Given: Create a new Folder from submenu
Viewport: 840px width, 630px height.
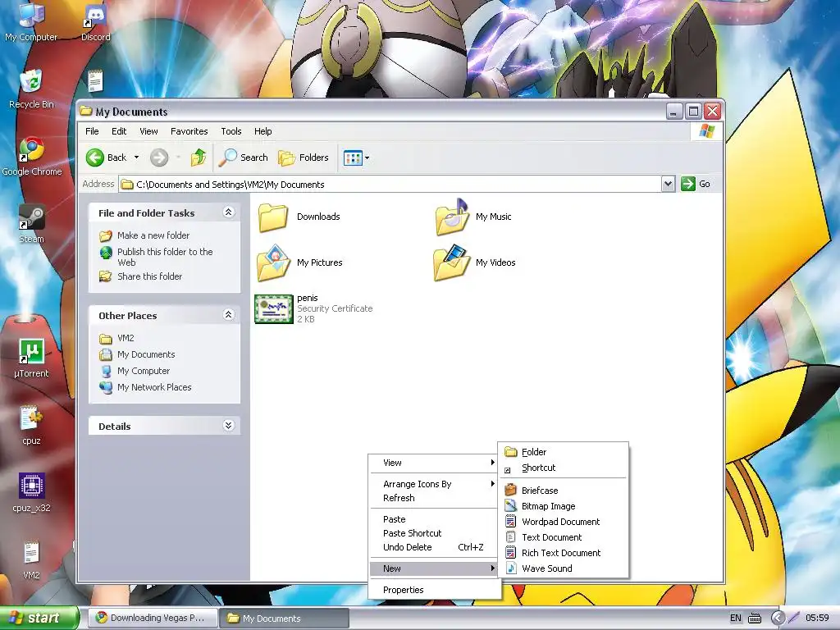Looking at the screenshot, I should click(563, 452).
